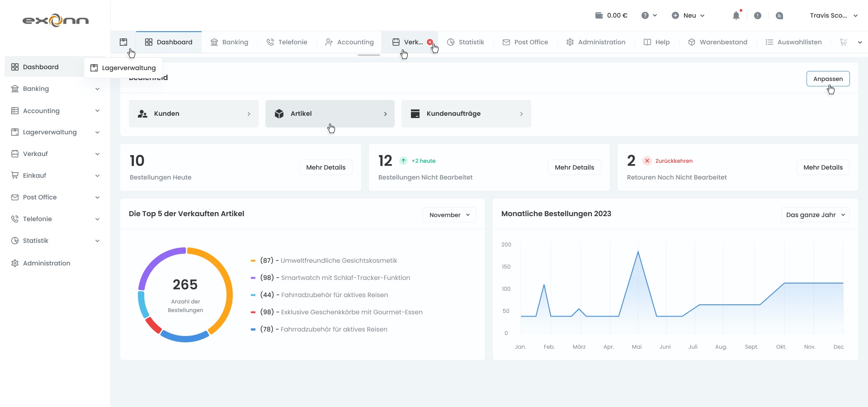Viewport: 868px width, 407px height.
Task: Click the Kundenaufträge card icon
Action: tap(415, 114)
